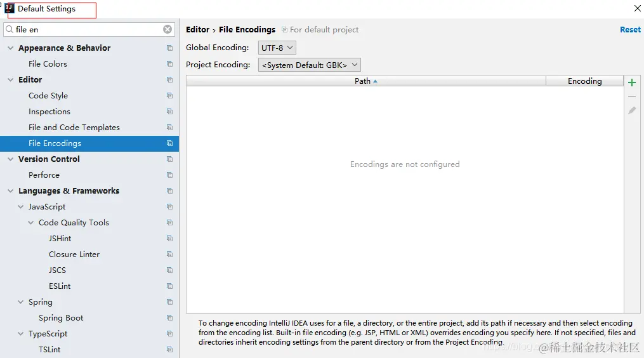This screenshot has width=644, height=358.
Task: Click project icon beside File and Code Templates
Action: click(169, 128)
